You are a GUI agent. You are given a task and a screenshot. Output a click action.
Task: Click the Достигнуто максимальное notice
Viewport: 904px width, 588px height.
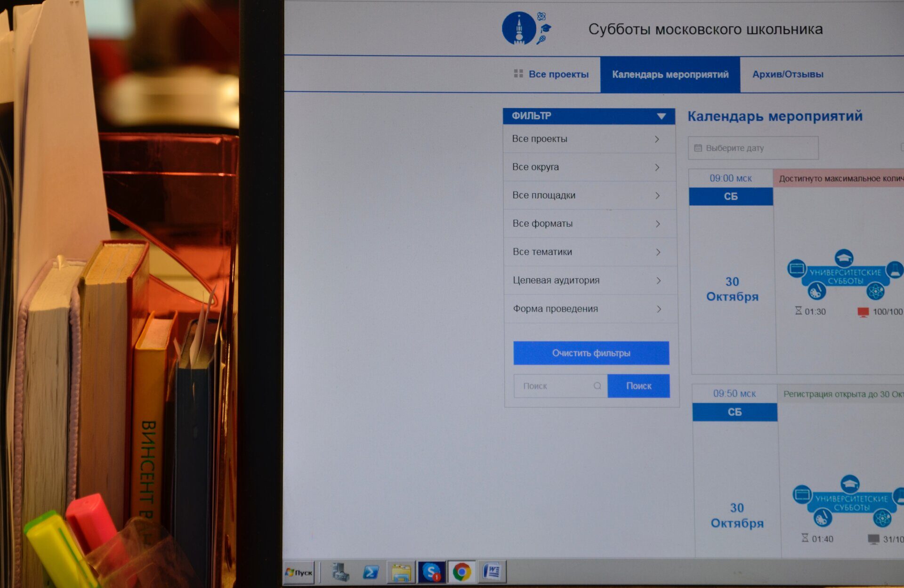click(838, 178)
